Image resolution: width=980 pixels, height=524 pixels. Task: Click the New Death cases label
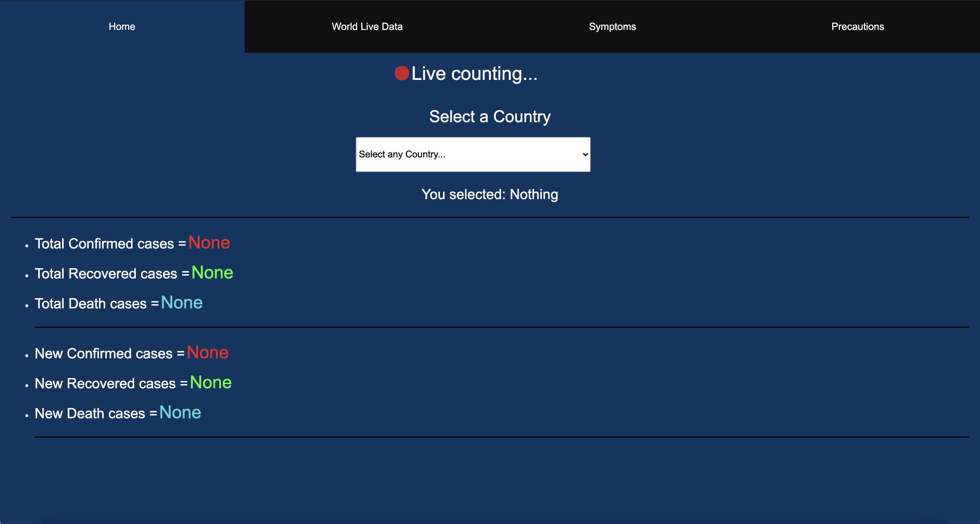[90, 414]
